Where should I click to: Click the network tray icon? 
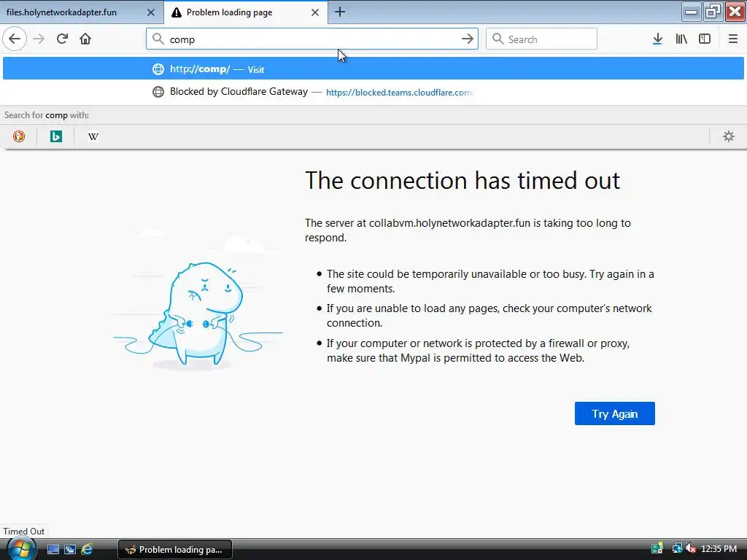point(677,548)
